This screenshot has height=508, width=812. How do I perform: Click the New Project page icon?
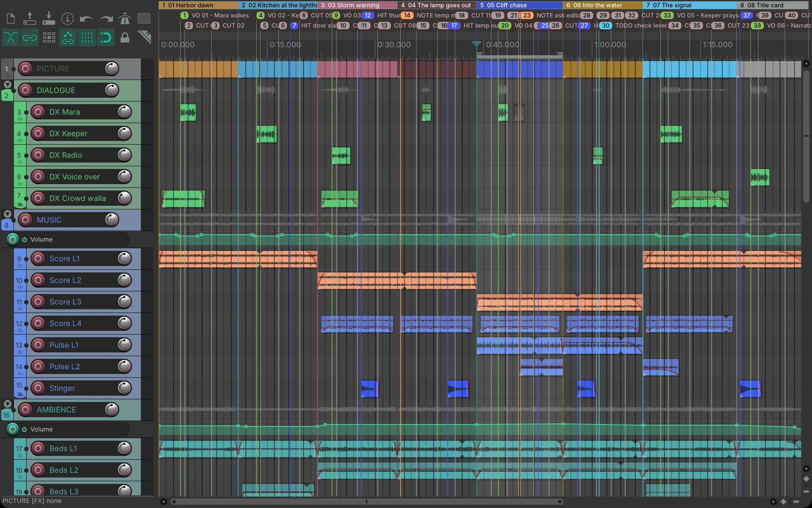11,18
